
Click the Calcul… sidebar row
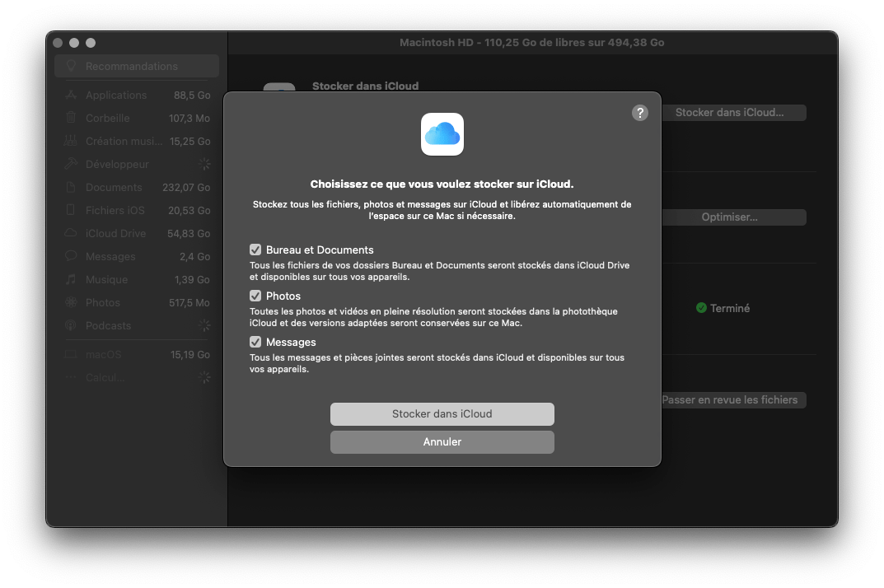137,378
